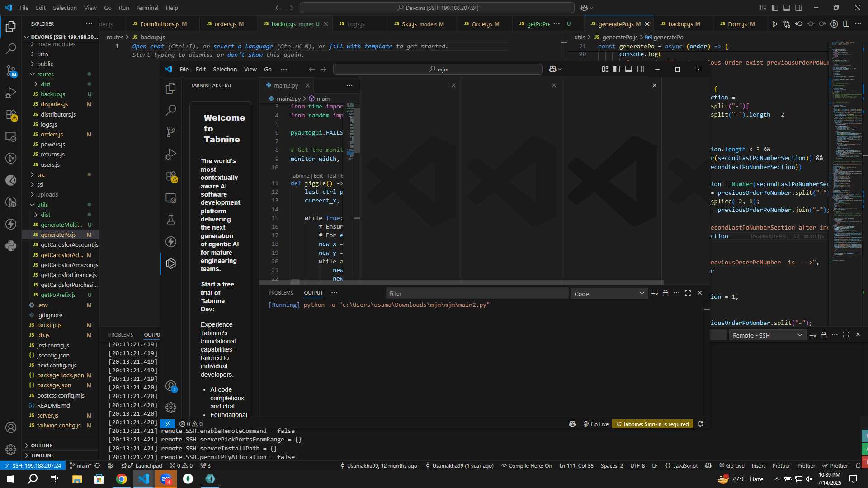Open Manage gear in Devoms activity bar
The image size is (868, 488).
coord(11,450)
